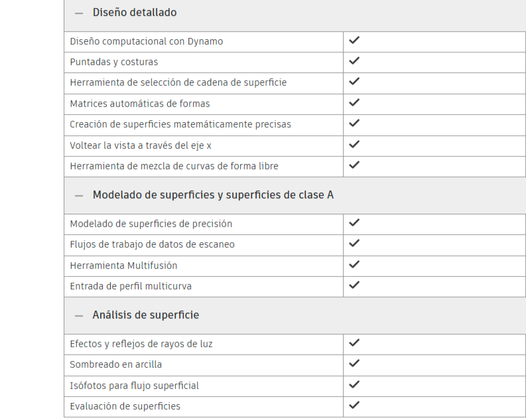Viewport: 526px width, 420px height.
Task: Click checkmark for Modelado de superficies de precisión
Action: click(x=354, y=223)
